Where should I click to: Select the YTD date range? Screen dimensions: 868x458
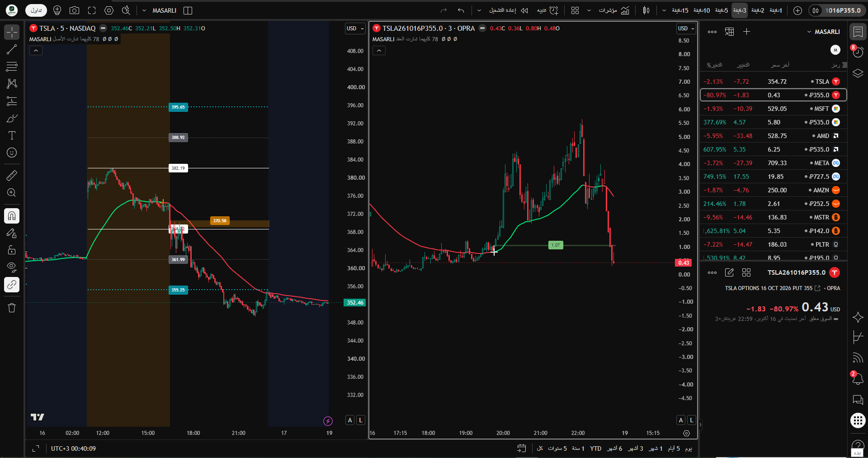(x=596, y=448)
